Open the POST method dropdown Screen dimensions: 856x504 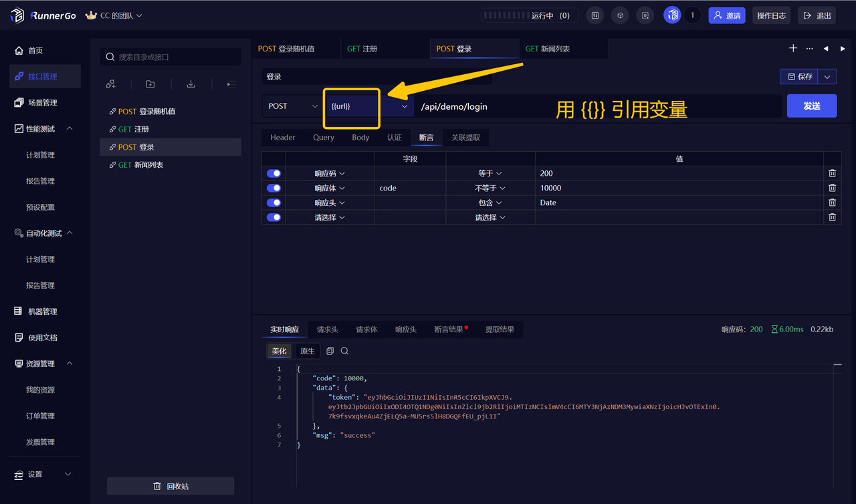[292, 106]
